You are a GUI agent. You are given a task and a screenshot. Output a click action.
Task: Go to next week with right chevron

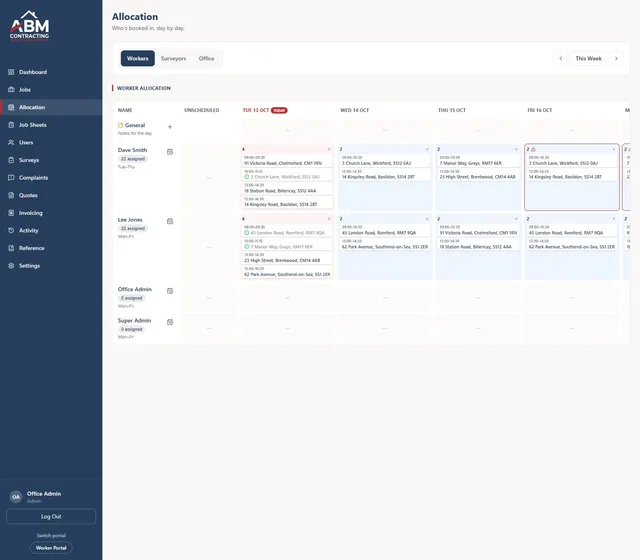pos(616,58)
